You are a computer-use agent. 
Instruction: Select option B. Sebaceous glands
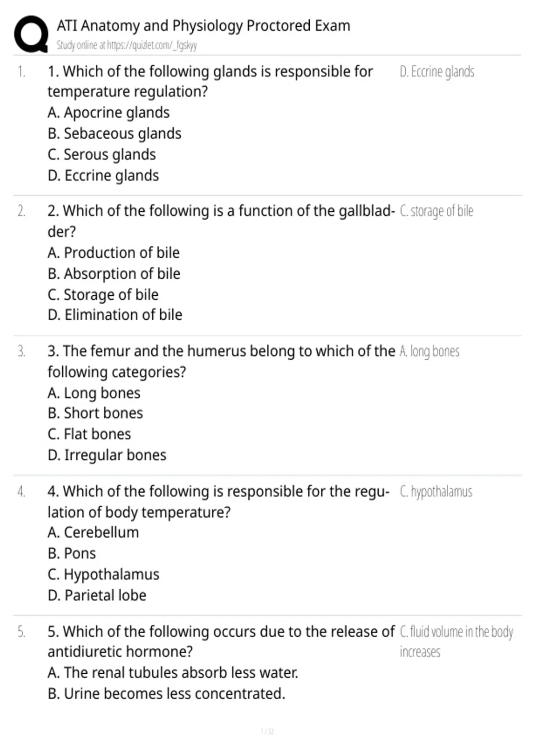(x=114, y=133)
